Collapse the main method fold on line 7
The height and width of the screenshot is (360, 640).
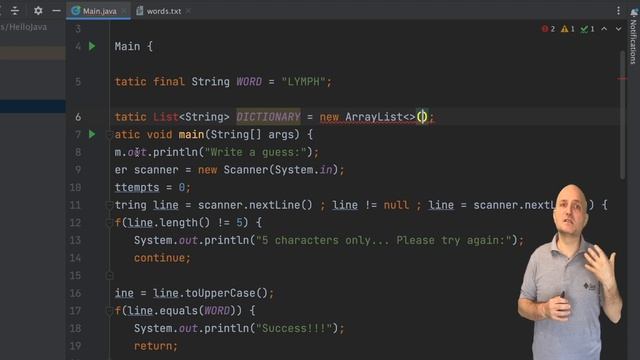[109, 134]
